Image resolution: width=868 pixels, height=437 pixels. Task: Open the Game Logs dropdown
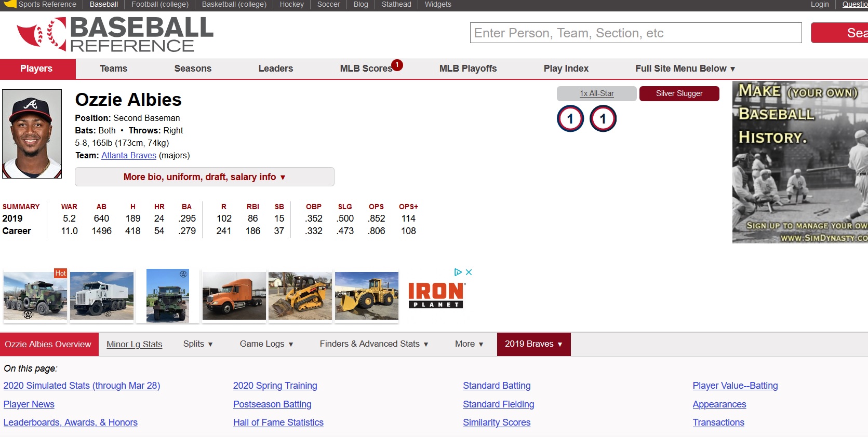pyautogui.click(x=266, y=344)
